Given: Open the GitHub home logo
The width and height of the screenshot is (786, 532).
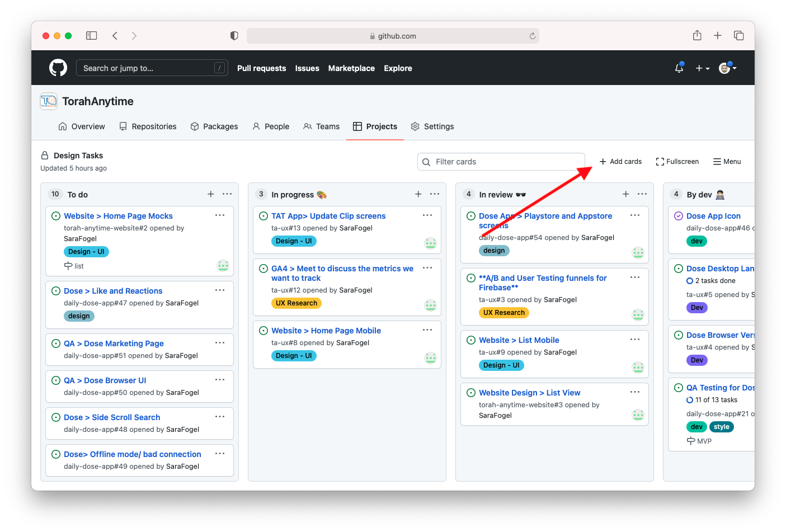Looking at the screenshot, I should click(58, 68).
